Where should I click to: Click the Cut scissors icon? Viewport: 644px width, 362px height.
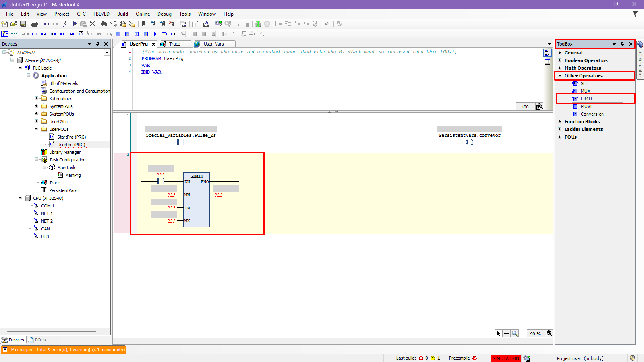click(64, 24)
